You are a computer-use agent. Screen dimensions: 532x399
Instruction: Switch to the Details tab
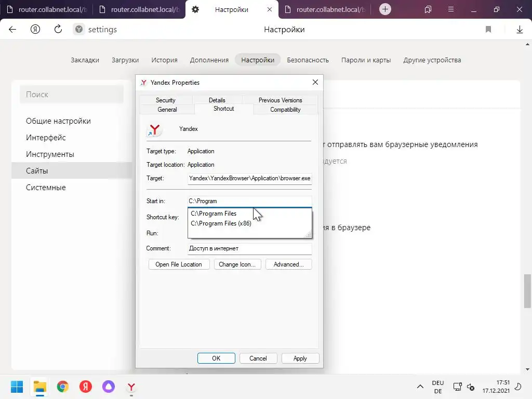coord(217,100)
